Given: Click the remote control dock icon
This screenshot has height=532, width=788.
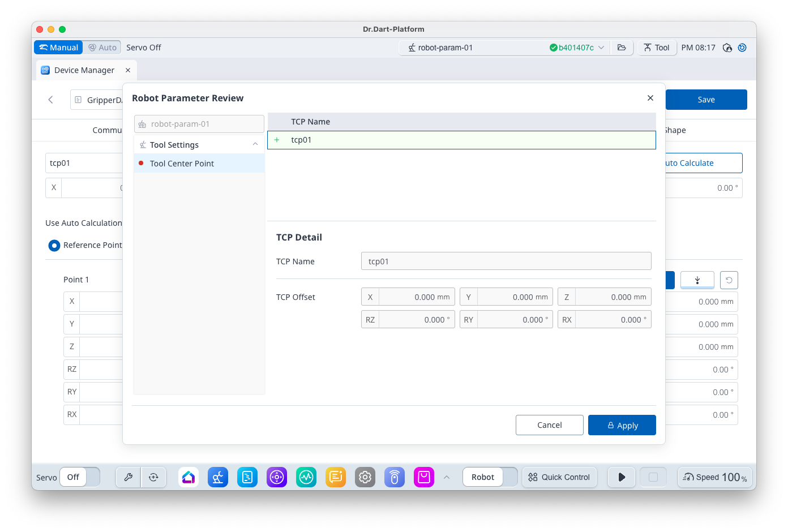Looking at the screenshot, I should (x=395, y=477).
